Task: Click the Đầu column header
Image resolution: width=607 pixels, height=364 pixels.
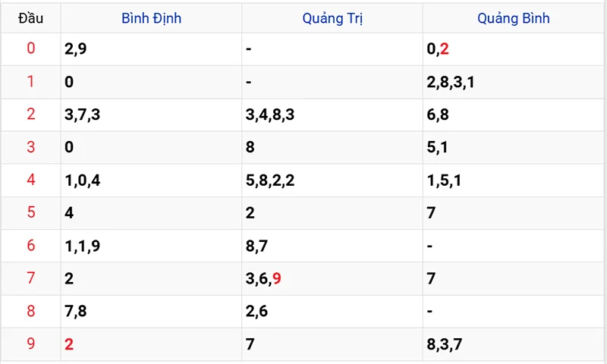Action: click(30, 18)
